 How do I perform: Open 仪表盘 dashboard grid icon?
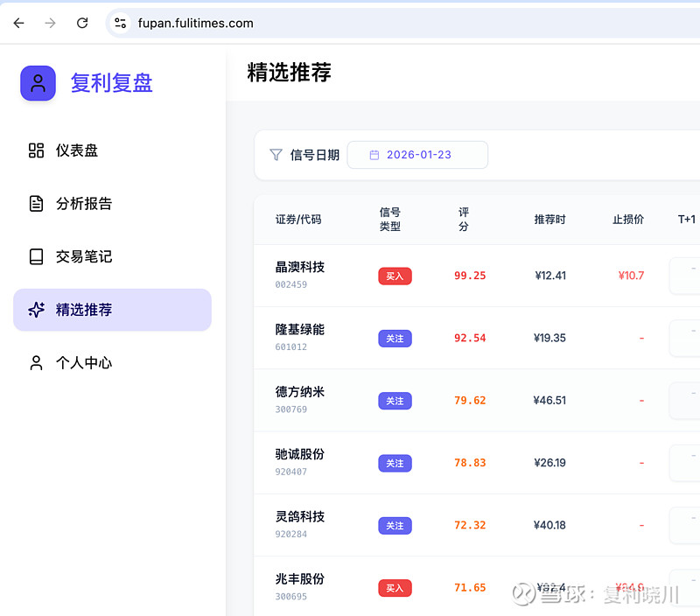(x=36, y=150)
